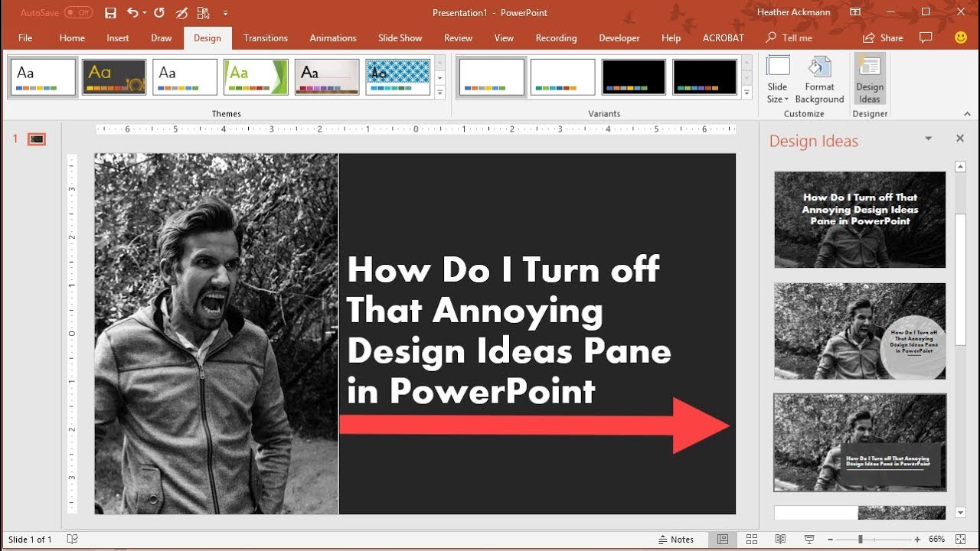Select slide 1 thumbnail in slide panel
This screenshot has width=980, height=551.
click(x=37, y=139)
